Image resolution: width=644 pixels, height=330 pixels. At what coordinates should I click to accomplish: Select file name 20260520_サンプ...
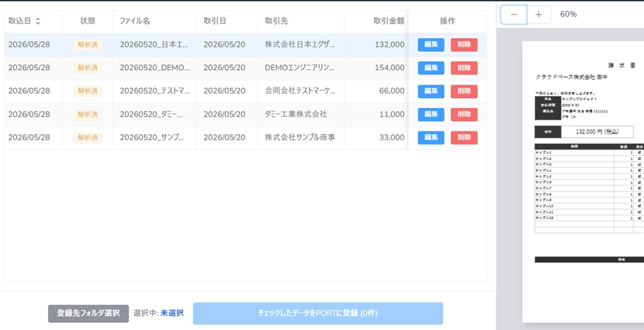152,138
